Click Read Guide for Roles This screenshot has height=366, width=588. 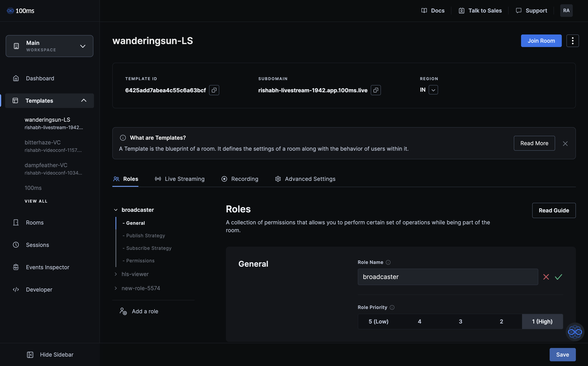tap(554, 210)
